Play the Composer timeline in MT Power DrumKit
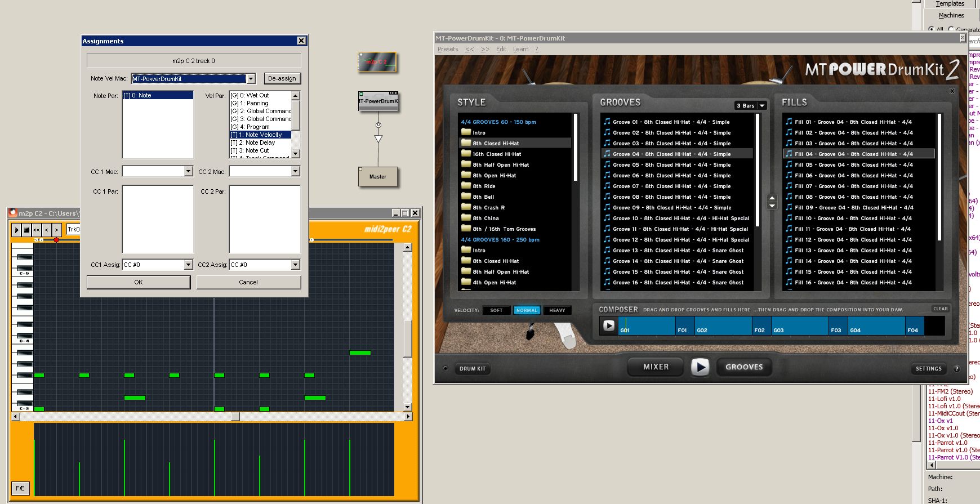Image resolution: width=980 pixels, height=504 pixels. (609, 325)
